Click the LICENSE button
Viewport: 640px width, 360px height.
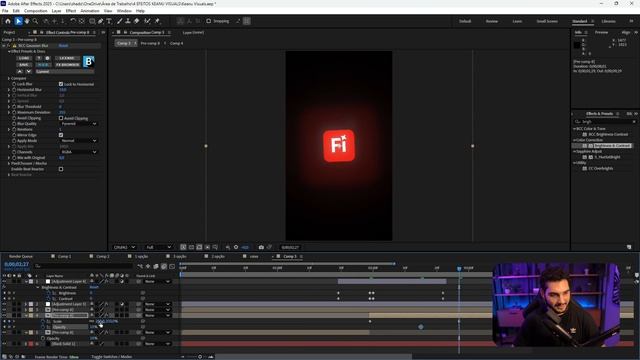67,58
